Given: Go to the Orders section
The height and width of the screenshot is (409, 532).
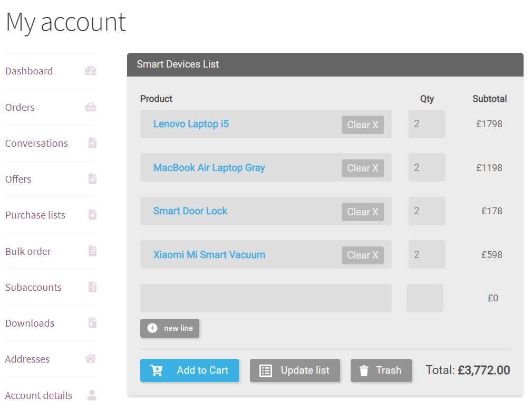Looking at the screenshot, I should 51,107.
